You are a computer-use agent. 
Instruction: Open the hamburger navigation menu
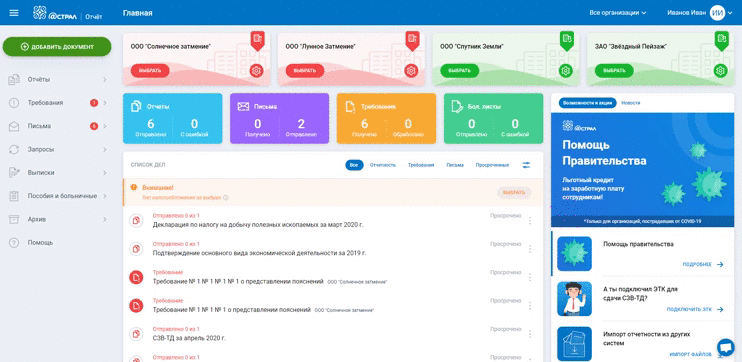click(x=14, y=13)
